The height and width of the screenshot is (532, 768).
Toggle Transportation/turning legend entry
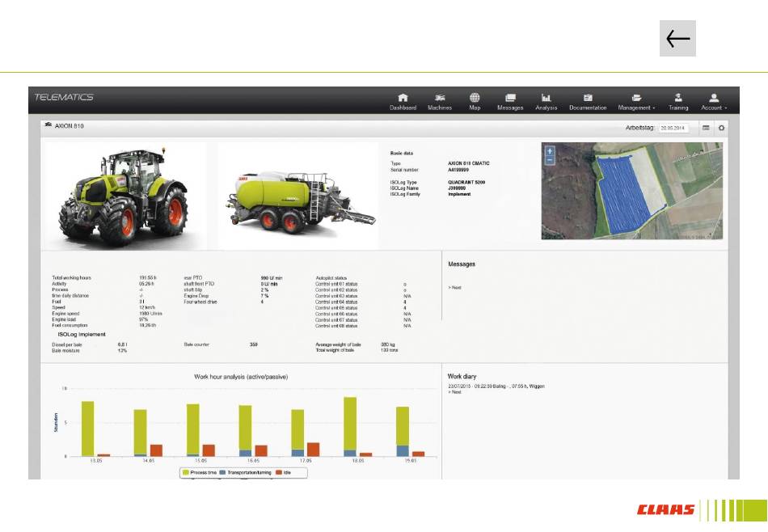[246, 473]
